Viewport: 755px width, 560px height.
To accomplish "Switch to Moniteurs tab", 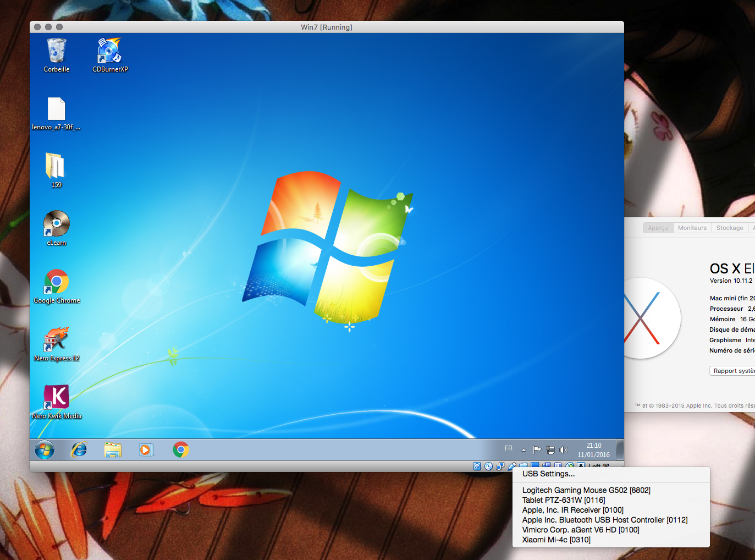I will (692, 228).
